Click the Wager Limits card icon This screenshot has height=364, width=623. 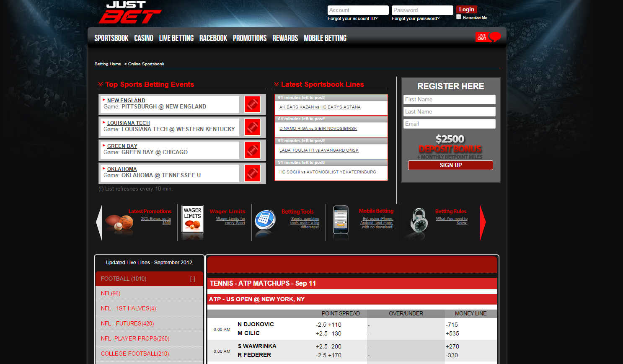click(193, 219)
